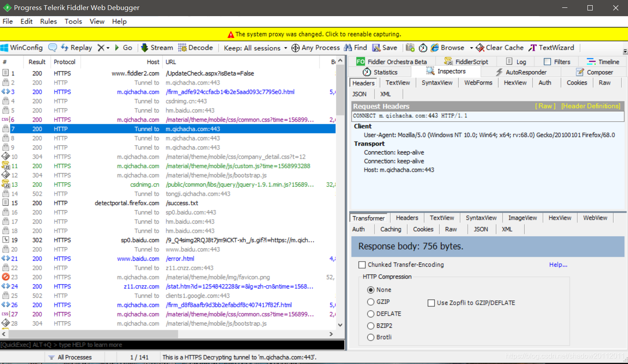Open the File menu

tap(8, 21)
